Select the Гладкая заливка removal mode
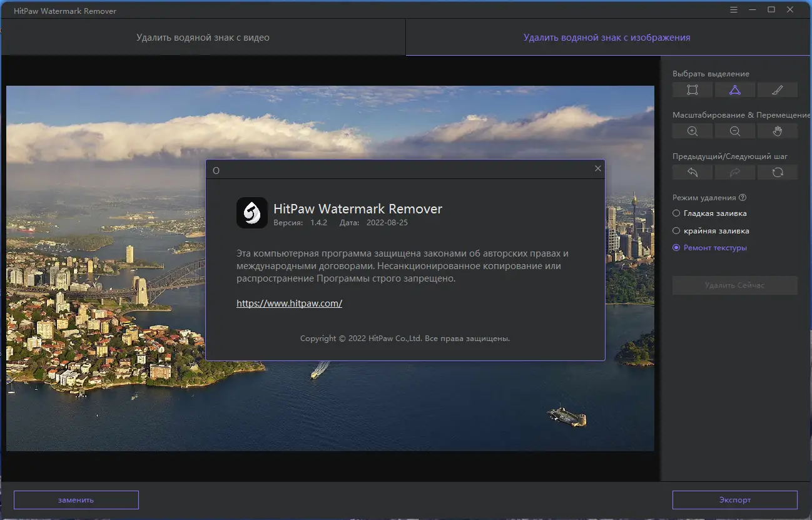 709,213
